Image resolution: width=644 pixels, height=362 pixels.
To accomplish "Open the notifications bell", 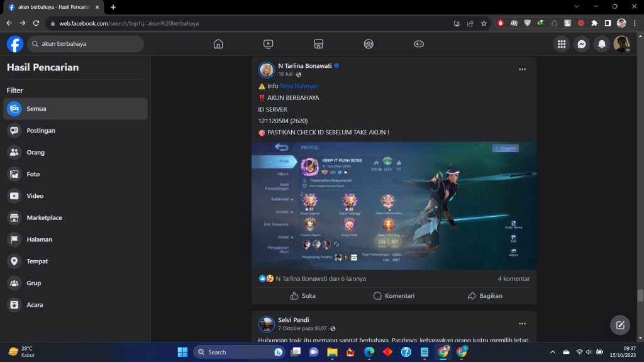I will click(x=602, y=44).
